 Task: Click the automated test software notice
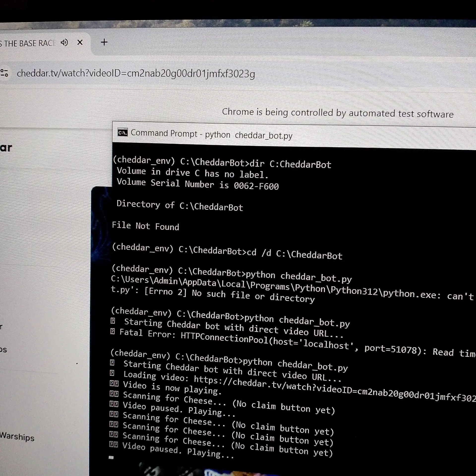[338, 113]
